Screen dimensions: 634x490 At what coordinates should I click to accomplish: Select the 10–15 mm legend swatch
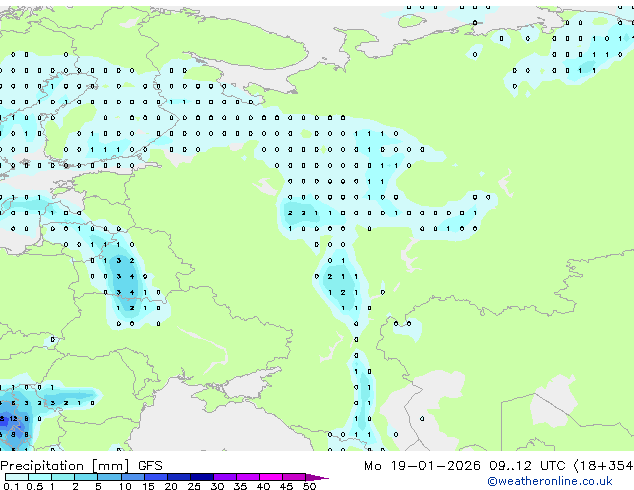tap(133, 477)
